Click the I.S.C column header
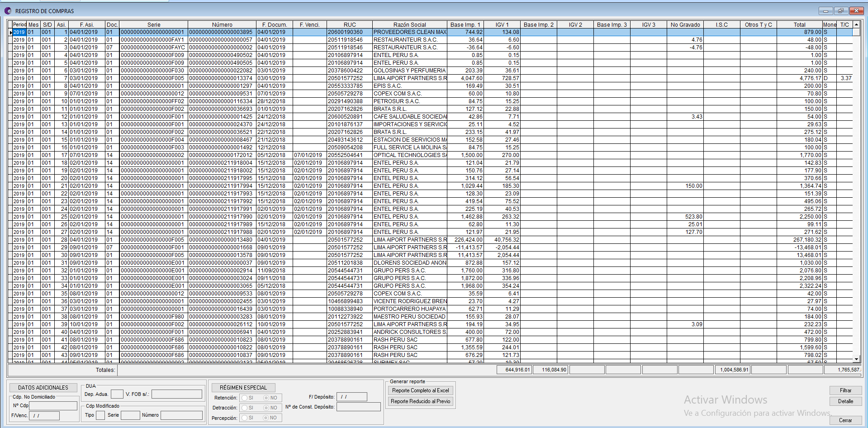This screenshot has height=428, width=868. 722,25
